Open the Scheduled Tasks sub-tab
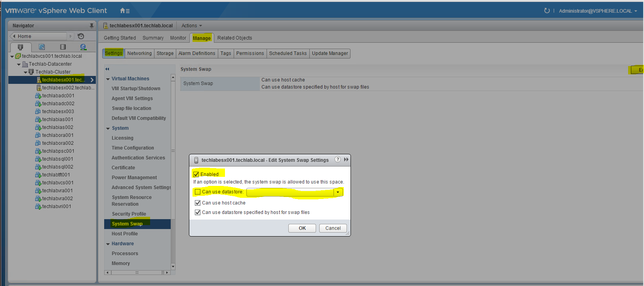Viewport: 644px width, 286px height. 288,53
